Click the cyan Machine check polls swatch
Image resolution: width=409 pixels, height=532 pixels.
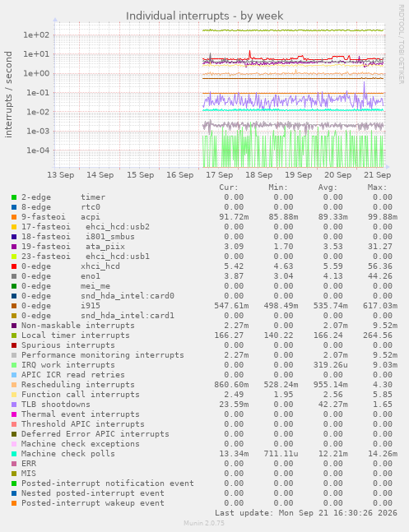14,454
